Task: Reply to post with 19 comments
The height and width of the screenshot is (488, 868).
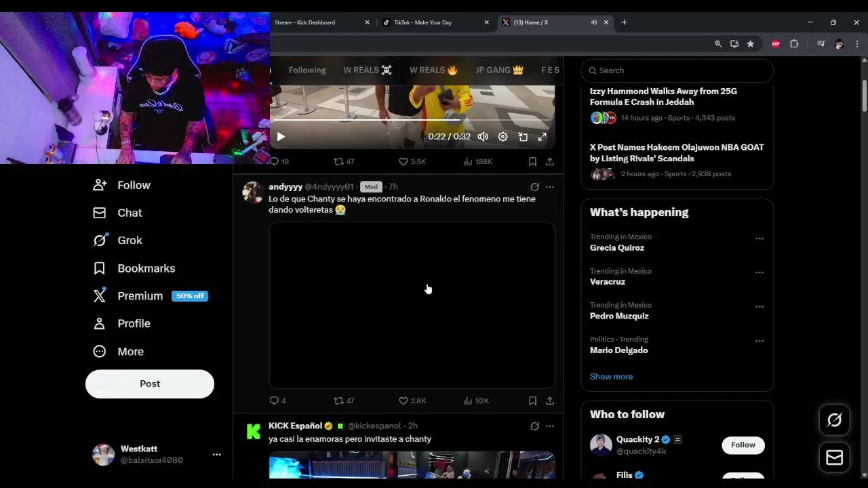Action: pyautogui.click(x=279, y=161)
